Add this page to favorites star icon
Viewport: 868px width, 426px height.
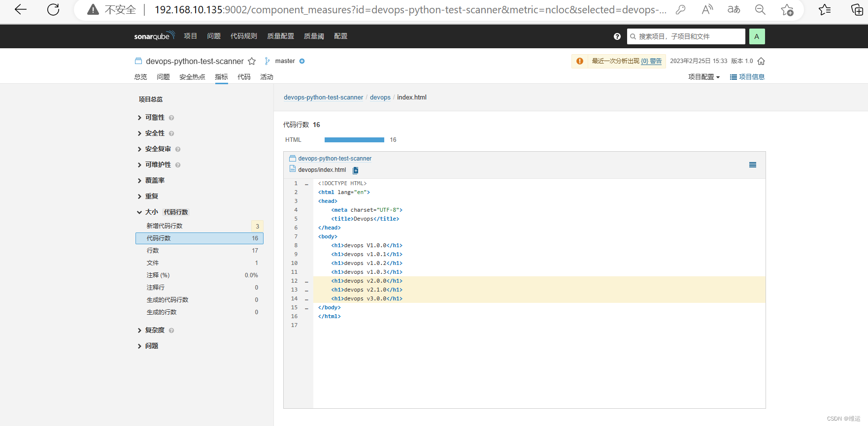point(787,9)
